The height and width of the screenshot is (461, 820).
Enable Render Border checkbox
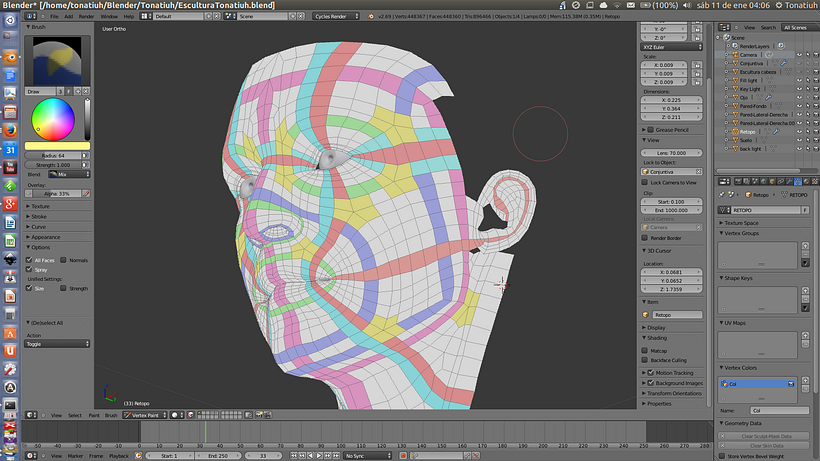[645, 238]
